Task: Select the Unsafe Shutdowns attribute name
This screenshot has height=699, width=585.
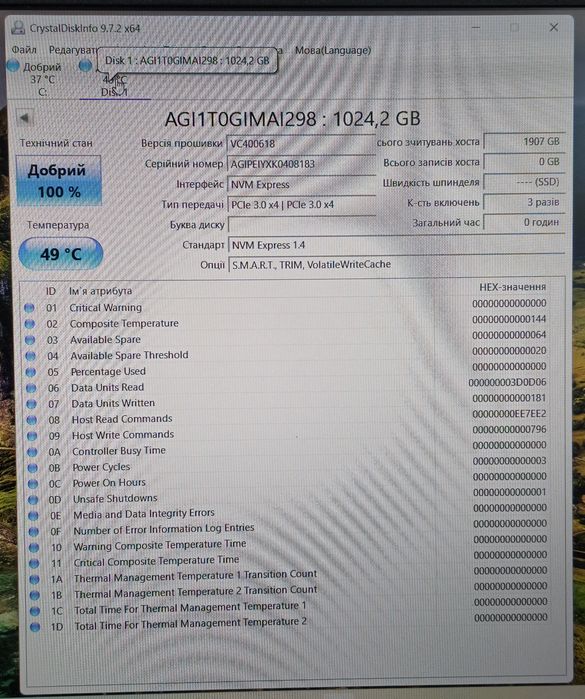Action: [x=115, y=499]
